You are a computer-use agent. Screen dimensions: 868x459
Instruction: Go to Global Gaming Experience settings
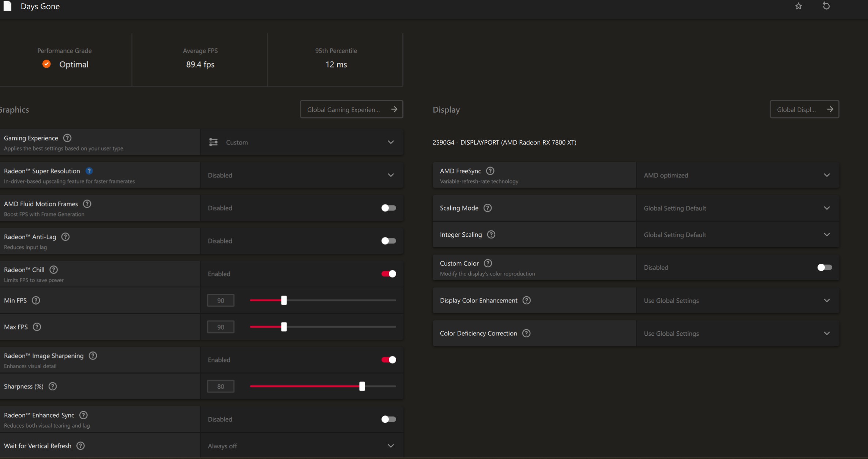(x=352, y=109)
